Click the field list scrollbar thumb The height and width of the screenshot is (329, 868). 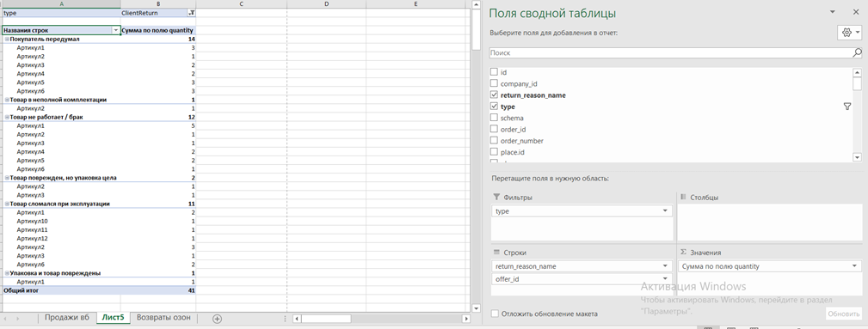(857, 83)
